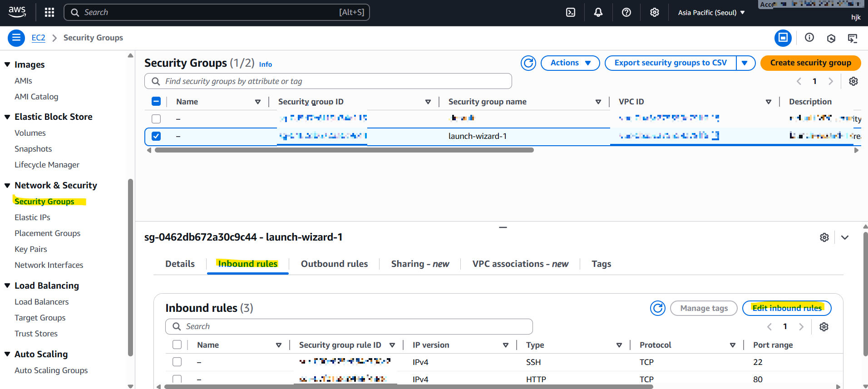Open the info circle panel icon
Image resolution: width=868 pixels, height=389 pixels.
(x=809, y=38)
